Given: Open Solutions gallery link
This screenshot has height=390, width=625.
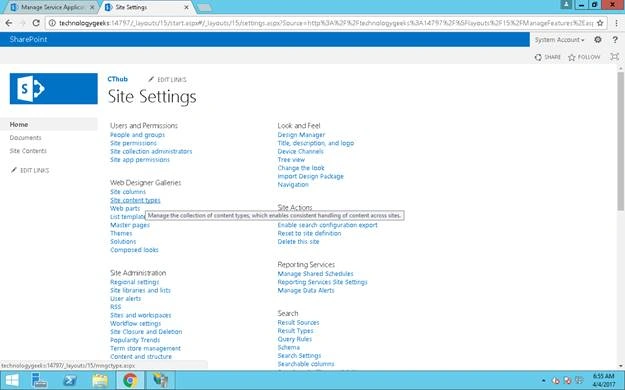Looking at the screenshot, I should pos(123,242).
